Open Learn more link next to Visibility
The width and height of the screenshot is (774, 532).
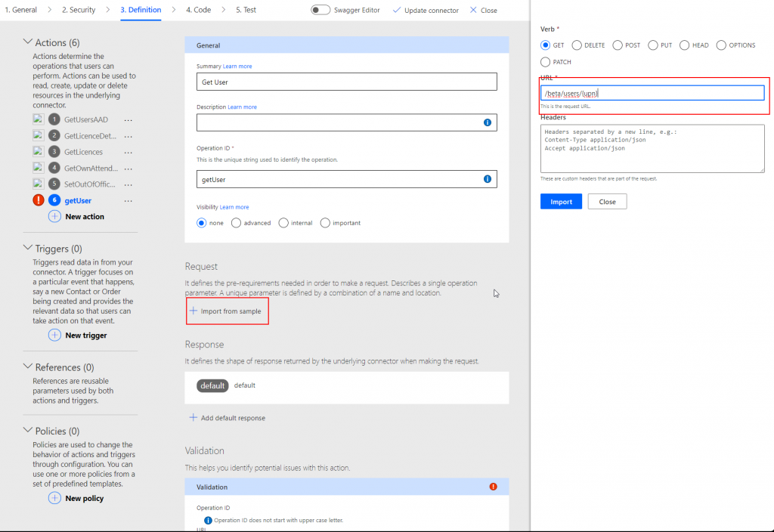234,207
